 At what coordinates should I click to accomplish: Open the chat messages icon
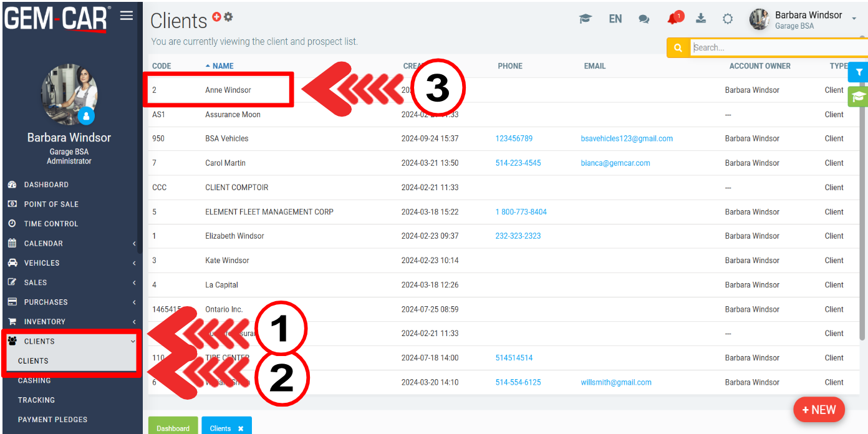(644, 19)
